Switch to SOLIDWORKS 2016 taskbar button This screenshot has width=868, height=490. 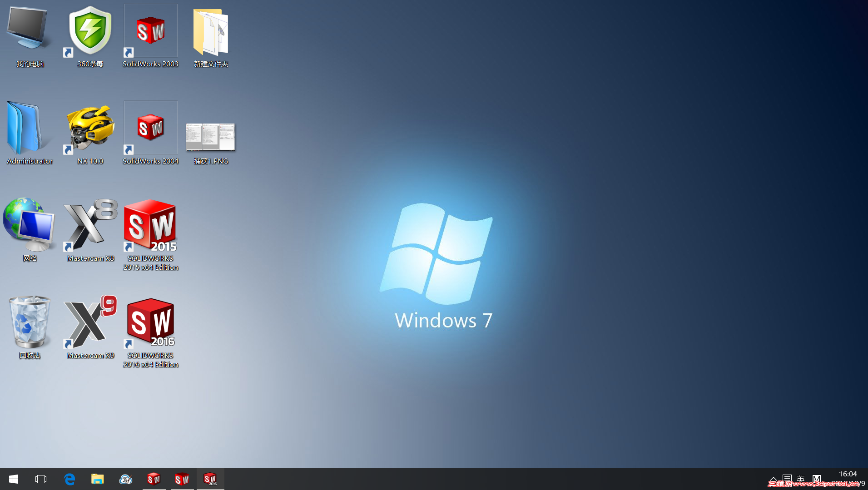coord(210,479)
